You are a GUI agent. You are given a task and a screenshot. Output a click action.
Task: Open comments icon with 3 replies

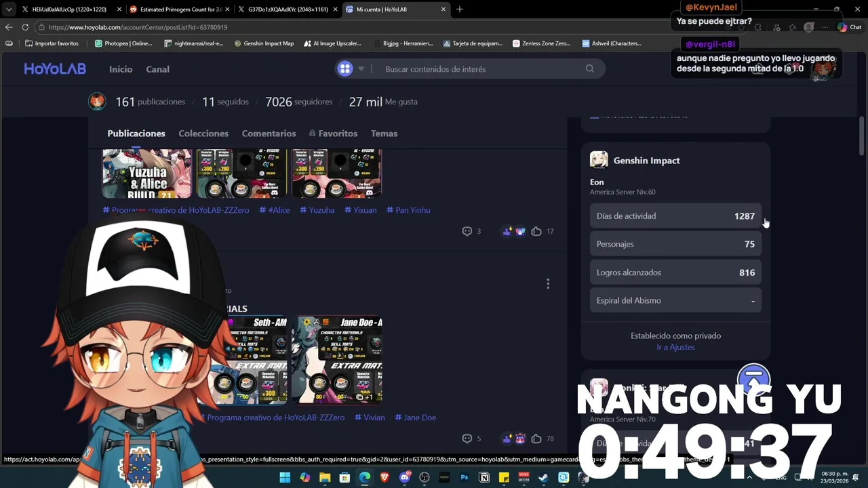coord(467,231)
